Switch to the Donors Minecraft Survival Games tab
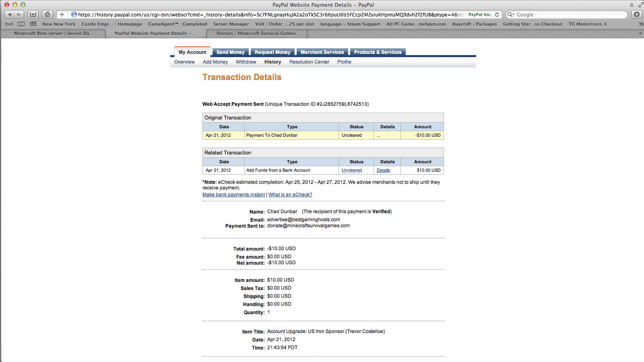 (256, 33)
